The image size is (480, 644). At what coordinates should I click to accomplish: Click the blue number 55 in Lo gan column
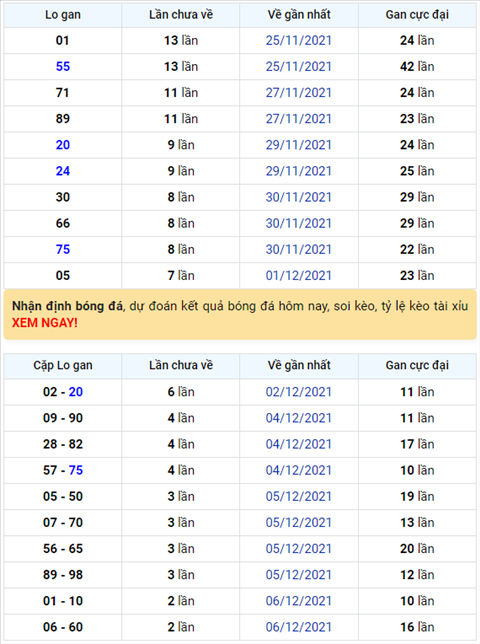[x=63, y=67]
